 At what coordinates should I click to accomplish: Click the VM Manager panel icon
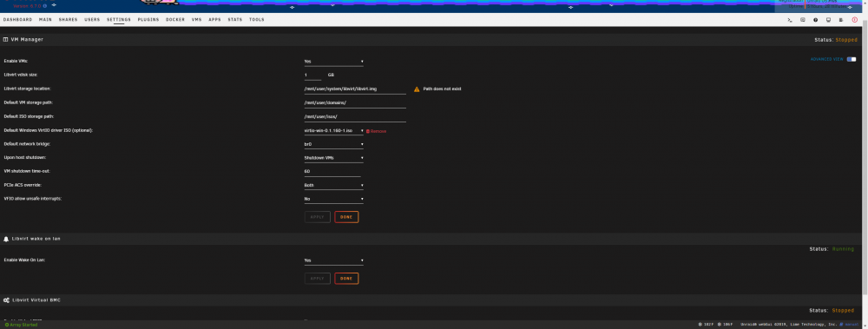point(5,40)
